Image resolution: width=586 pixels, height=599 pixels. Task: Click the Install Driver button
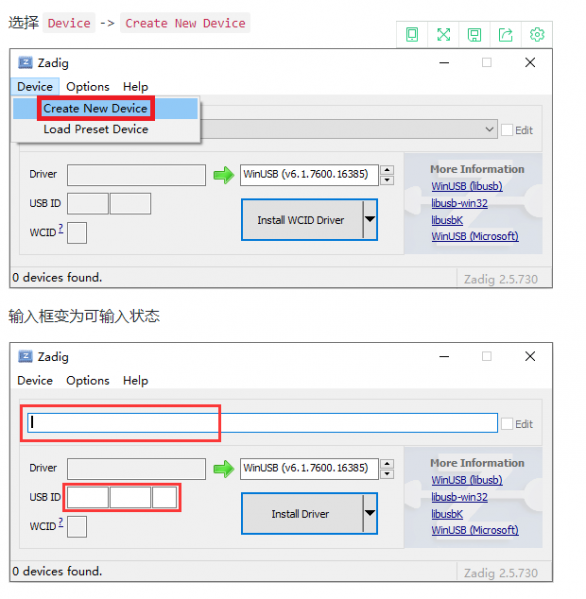pyautogui.click(x=301, y=513)
